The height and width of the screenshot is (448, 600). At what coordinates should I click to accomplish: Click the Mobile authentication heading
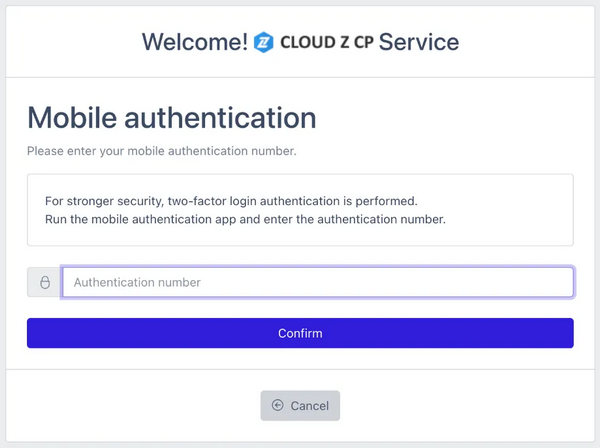(172, 117)
